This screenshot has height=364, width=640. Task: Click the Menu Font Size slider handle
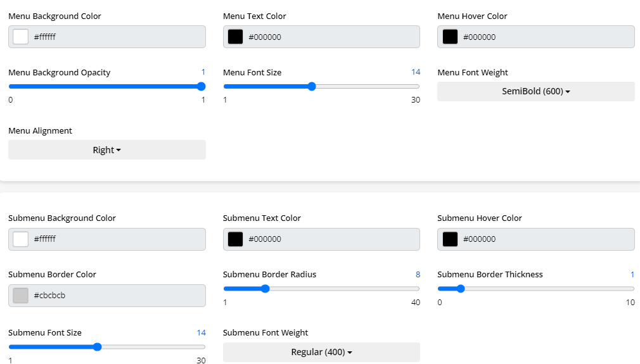[311, 87]
